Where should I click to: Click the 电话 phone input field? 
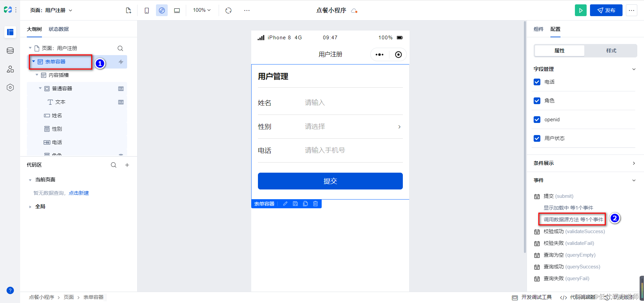coord(354,150)
